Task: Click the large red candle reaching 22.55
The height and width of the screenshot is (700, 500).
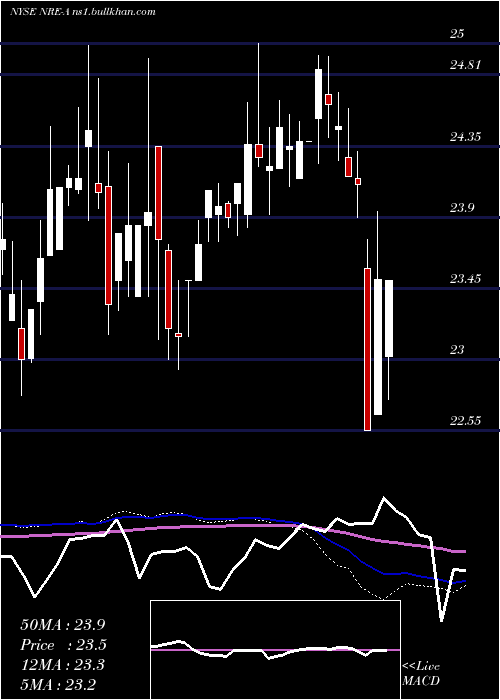Action: point(367,350)
